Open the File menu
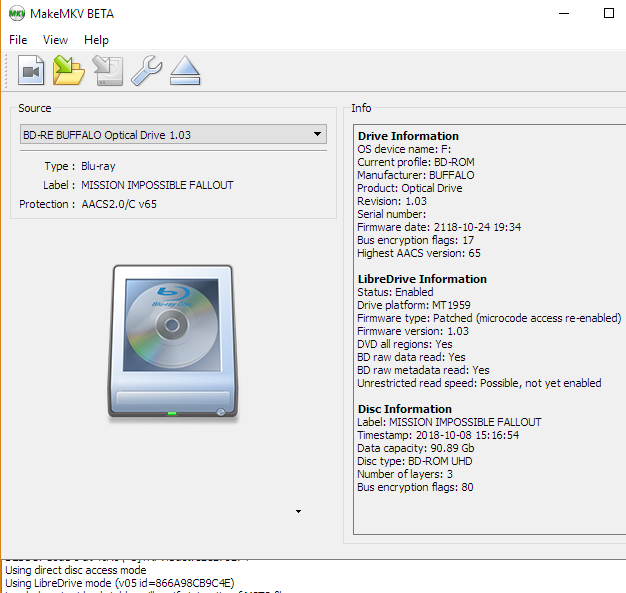Viewport: 626px width, 593px height. pyautogui.click(x=18, y=40)
